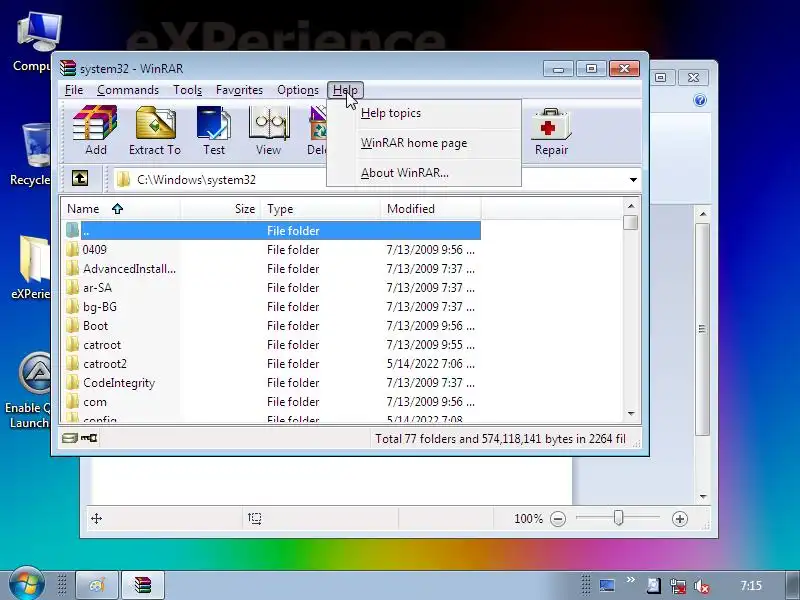Screen dimensions: 800x600
Task: Show hidden tray icons chevron
Action: coord(631,580)
